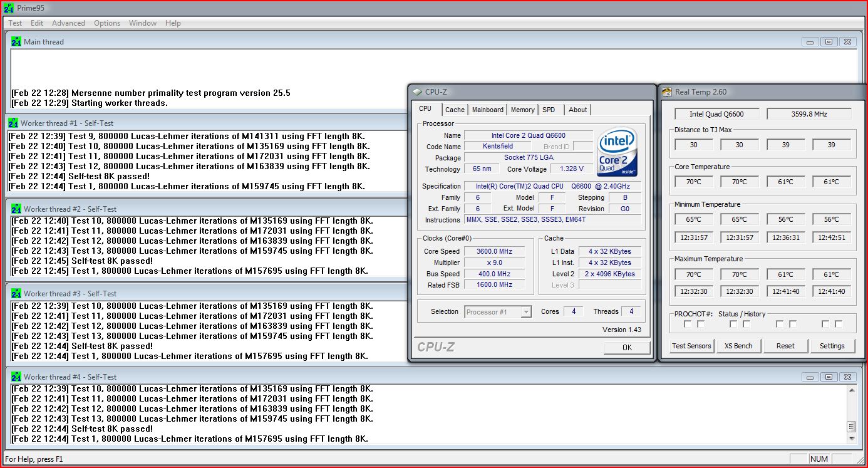Open the Edit menu
868x468 pixels.
(37, 23)
